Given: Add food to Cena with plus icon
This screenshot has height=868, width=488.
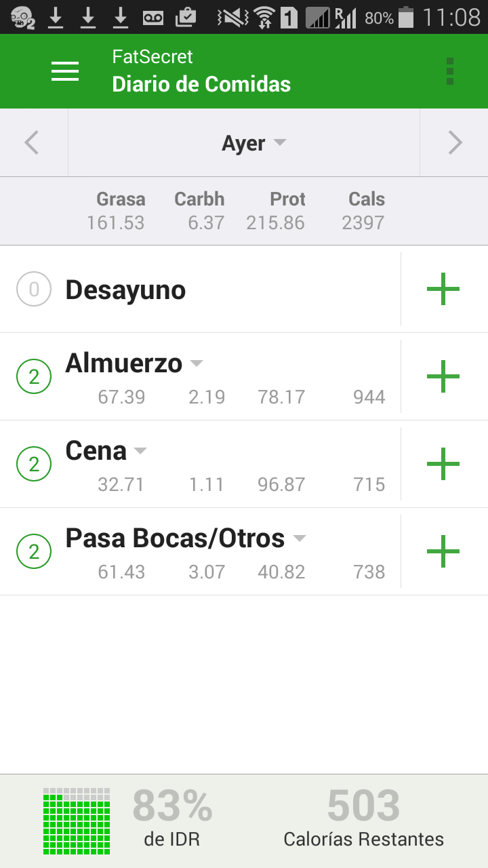Looking at the screenshot, I should 443,464.
